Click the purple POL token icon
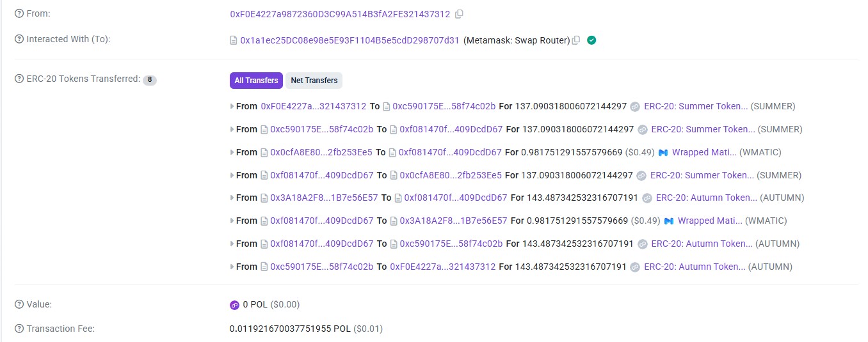Viewport: 868px width, 342px height. click(234, 305)
